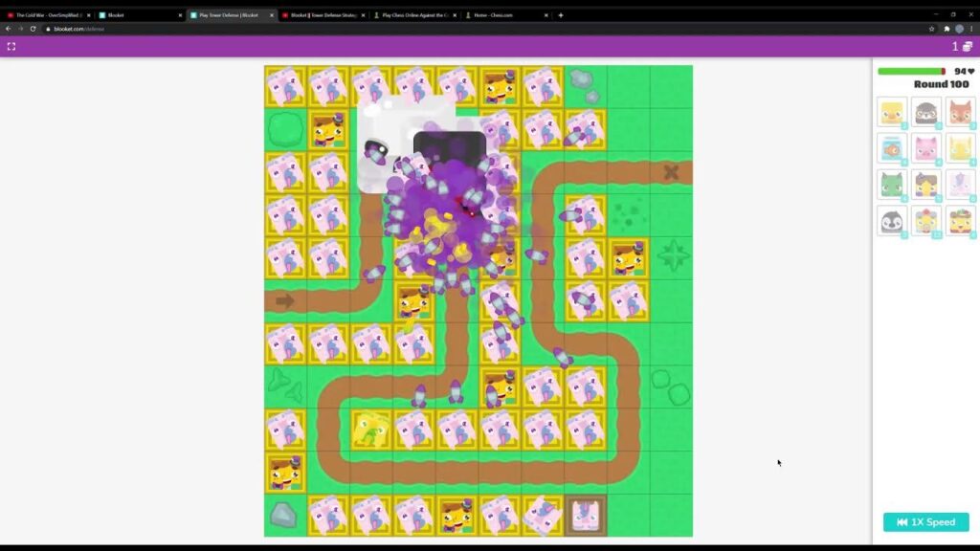Close The Cold War OverSimplified tab
980x551 pixels.
[88, 15]
